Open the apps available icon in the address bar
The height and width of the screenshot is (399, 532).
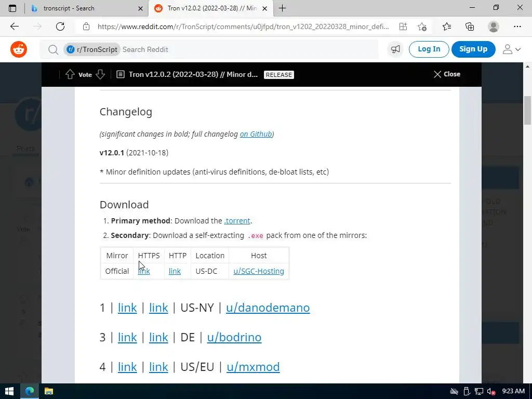403,26
